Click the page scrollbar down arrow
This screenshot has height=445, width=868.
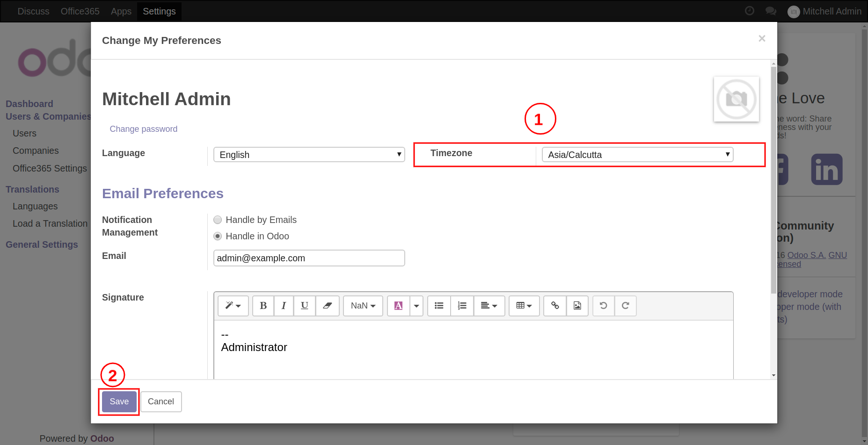864,441
